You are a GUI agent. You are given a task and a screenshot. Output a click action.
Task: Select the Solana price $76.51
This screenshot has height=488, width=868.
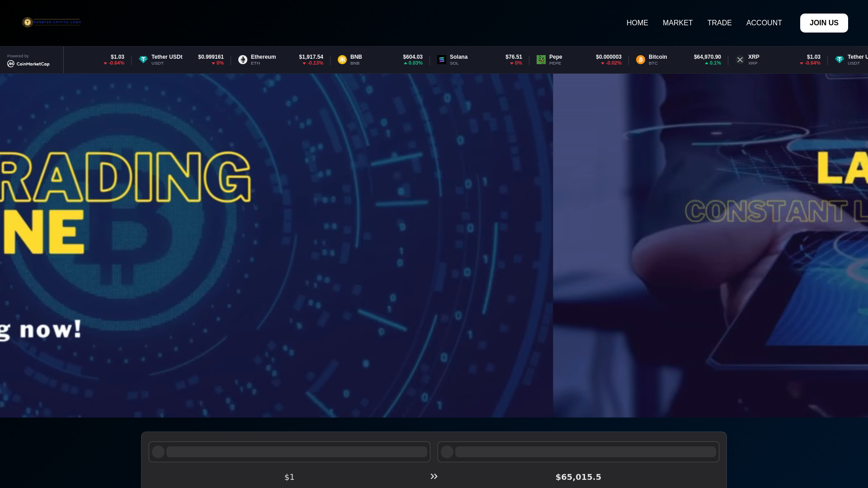click(514, 57)
